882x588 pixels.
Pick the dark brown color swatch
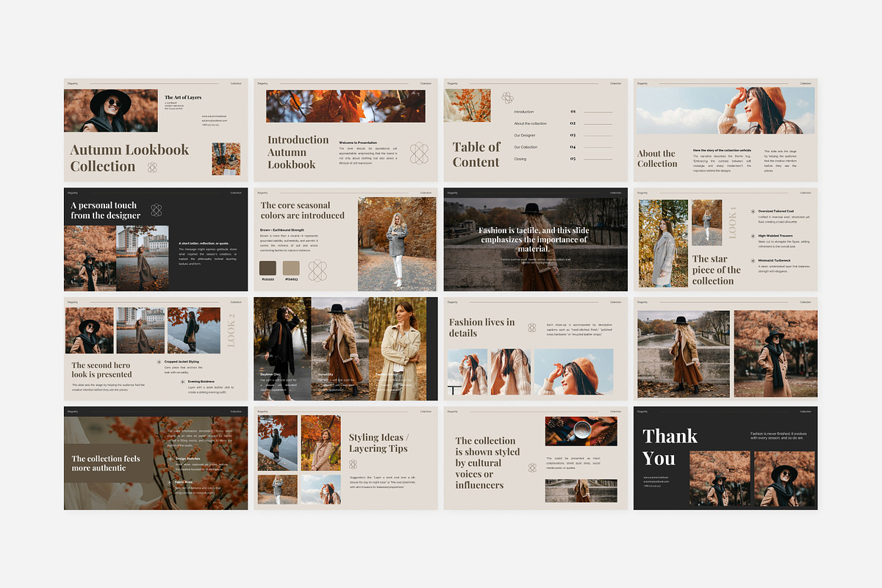(x=268, y=268)
